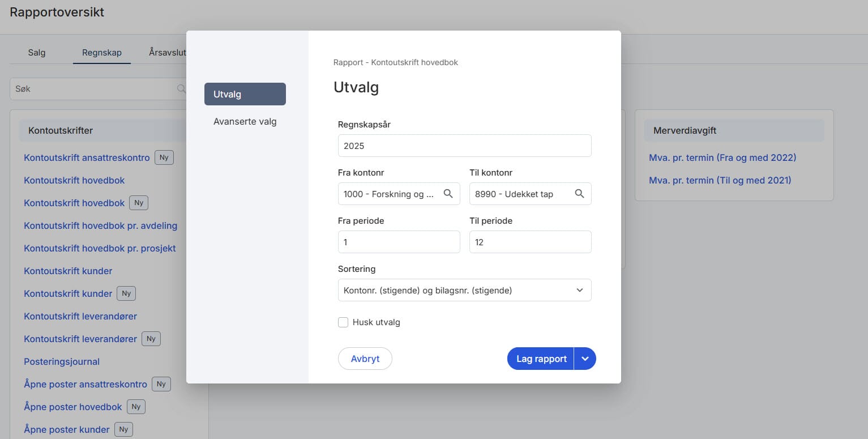The image size is (868, 439).
Task: Cancel with the Avbryt button
Action: (365, 359)
